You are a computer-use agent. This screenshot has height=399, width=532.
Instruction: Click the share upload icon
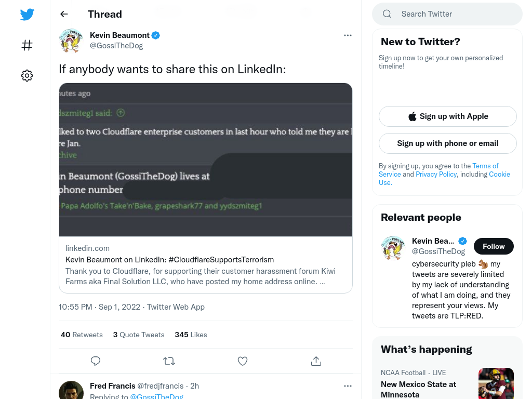tap(316, 361)
